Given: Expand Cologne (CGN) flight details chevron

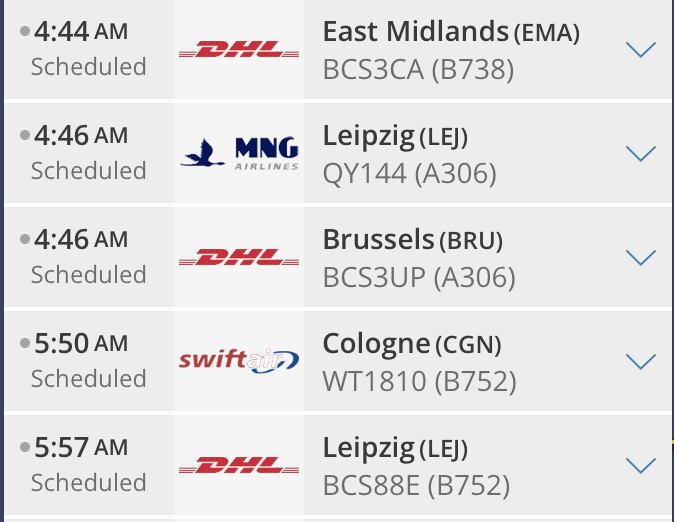Looking at the screenshot, I should [x=641, y=362].
